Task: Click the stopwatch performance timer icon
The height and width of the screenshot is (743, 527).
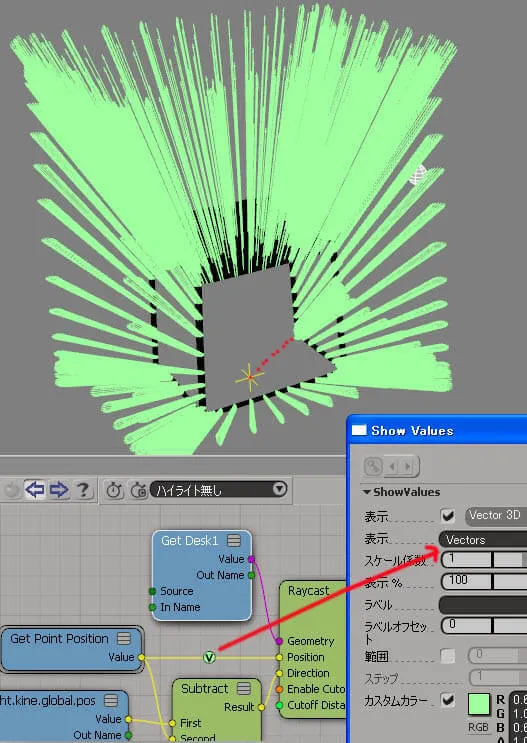Action: pyautogui.click(x=114, y=490)
